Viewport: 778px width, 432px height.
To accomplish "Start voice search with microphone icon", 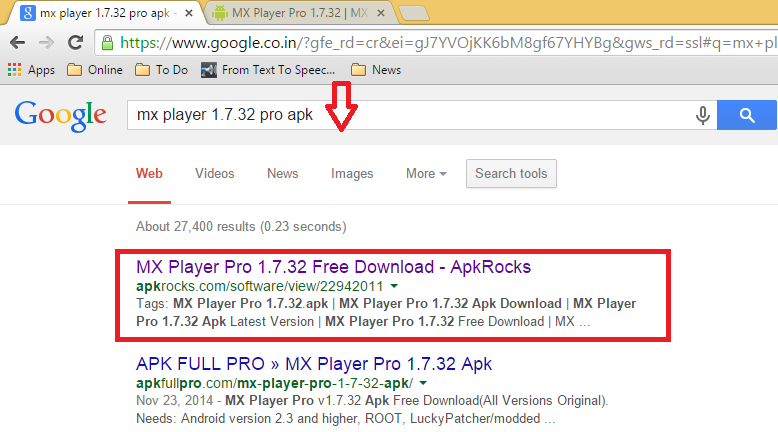I will click(x=703, y=115).
